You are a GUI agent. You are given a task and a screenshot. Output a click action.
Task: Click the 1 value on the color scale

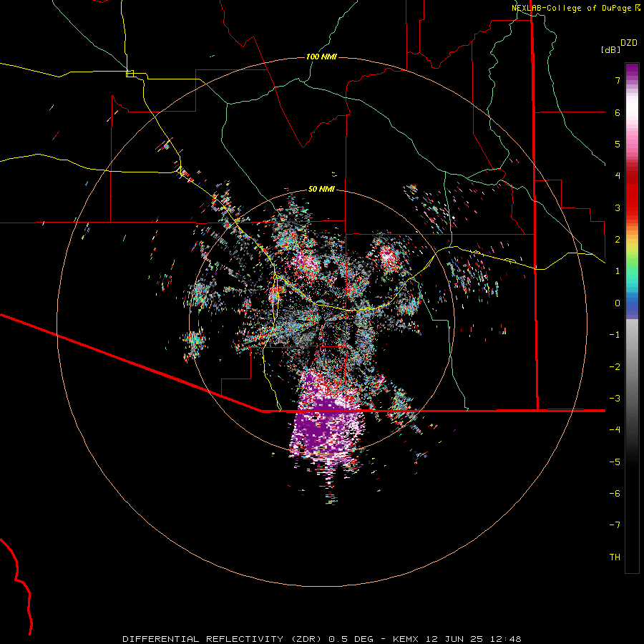(x=618, y=271)
